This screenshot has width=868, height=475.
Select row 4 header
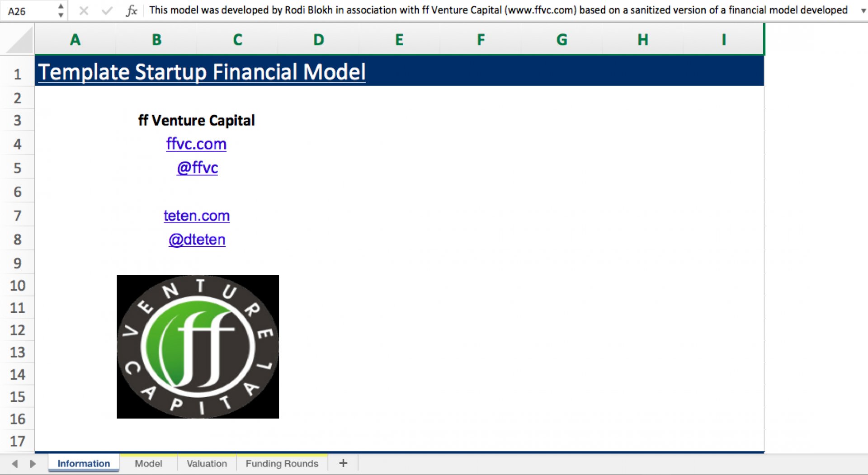click(17, 144)
